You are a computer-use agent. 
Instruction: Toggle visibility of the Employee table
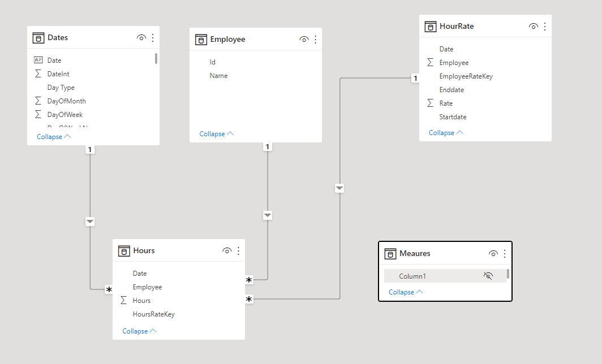click(x=304, y=40)
